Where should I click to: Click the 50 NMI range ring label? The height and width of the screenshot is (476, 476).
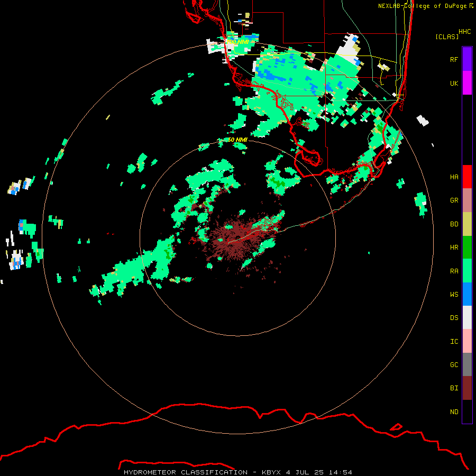pos(237,140)
